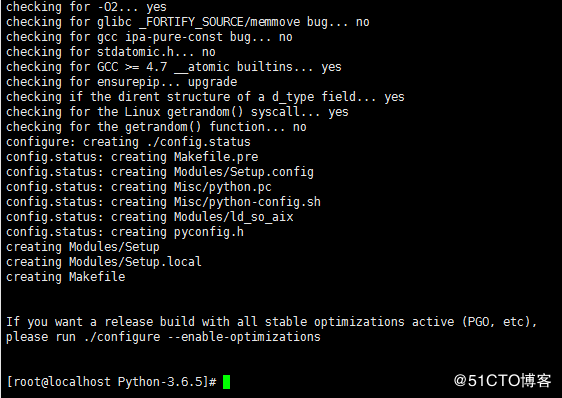Click the gcc ipa-pure-const bug line
Screen dimensions: 562x398
[x=149, y=37]
